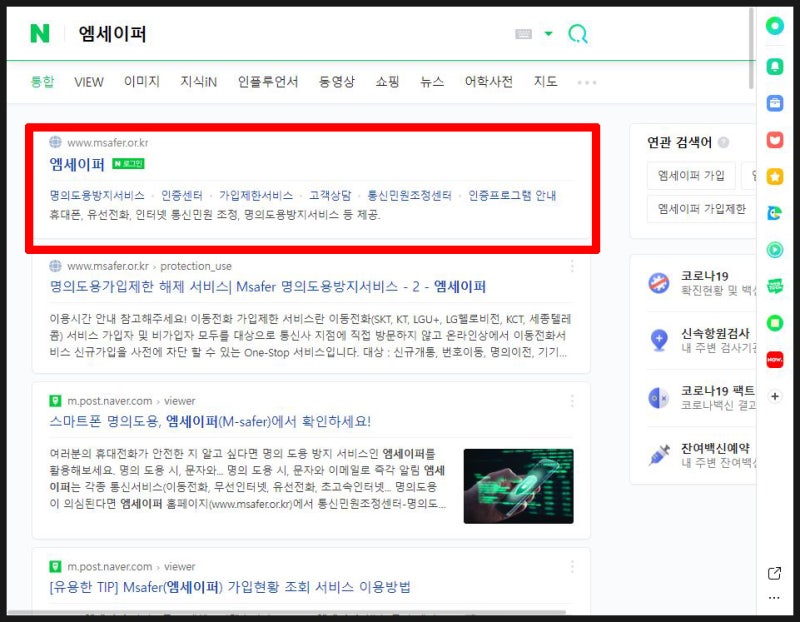Open the 인증센터 sublink
The width and height of the screenshot is (800, 622).
(x=182, y=195)
